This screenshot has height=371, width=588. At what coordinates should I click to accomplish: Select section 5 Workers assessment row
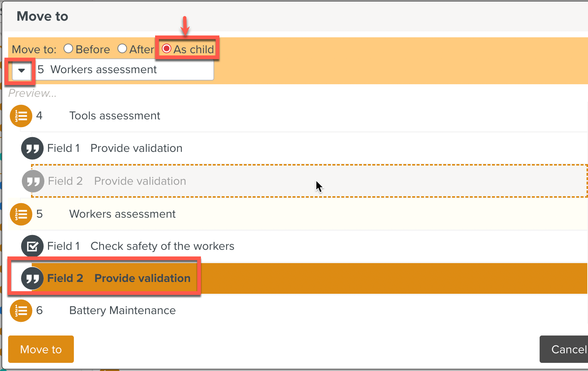point(122,214)
